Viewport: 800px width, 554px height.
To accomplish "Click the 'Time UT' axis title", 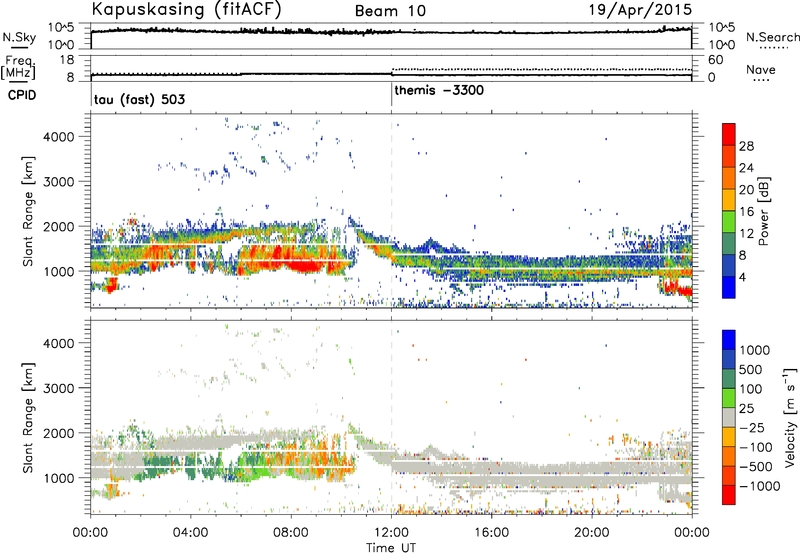I will 391,548.
